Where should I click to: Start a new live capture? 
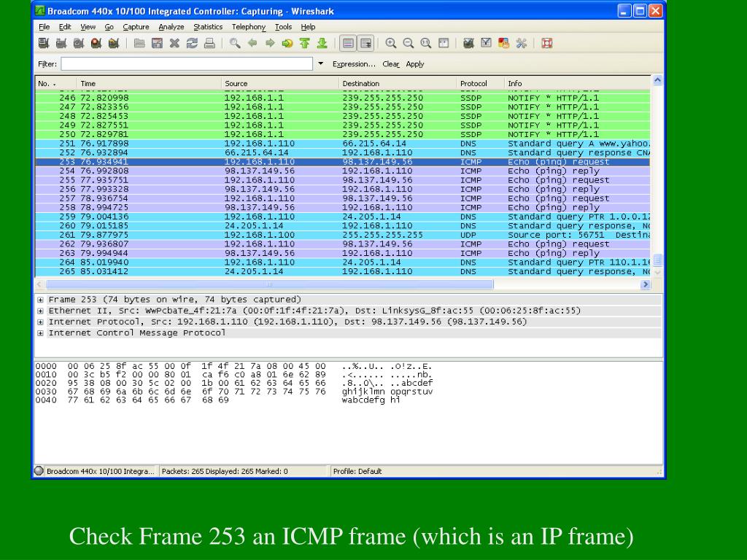[x=79, y=43]
